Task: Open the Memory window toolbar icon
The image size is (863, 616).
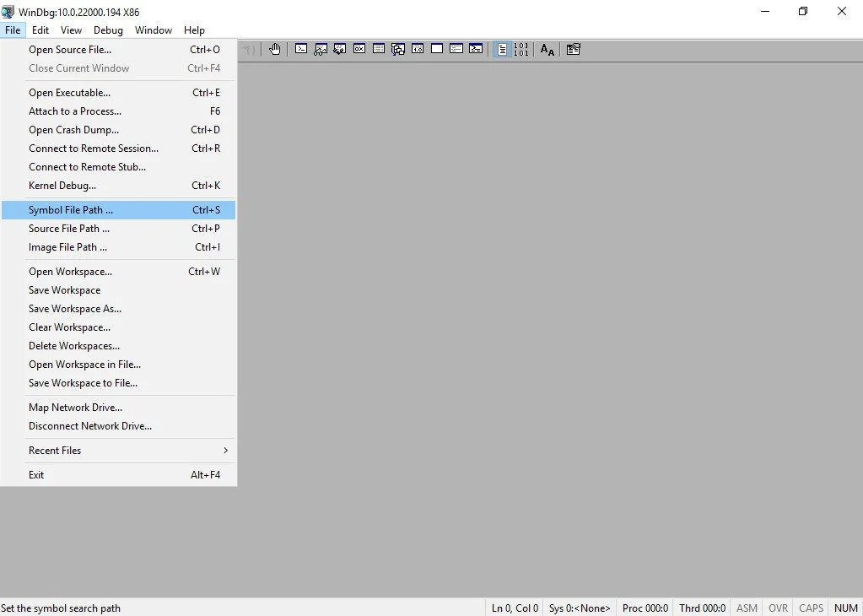Action: (379, 49)
